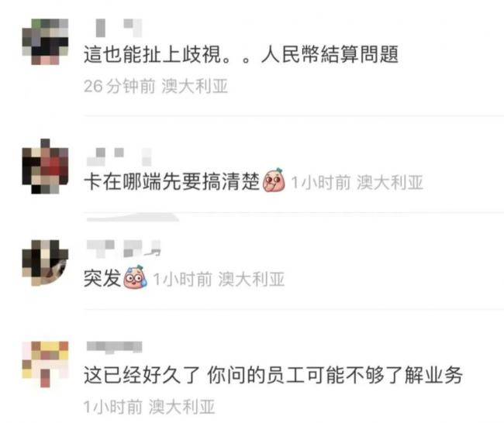Screen dimensions: 504x423
Task: Click 澳大利亚 location under first comment
Action: [x=195, y=86]
